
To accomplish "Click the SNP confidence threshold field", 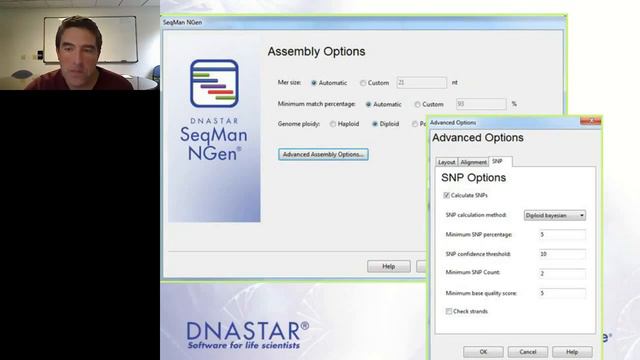I will (562, 254).
